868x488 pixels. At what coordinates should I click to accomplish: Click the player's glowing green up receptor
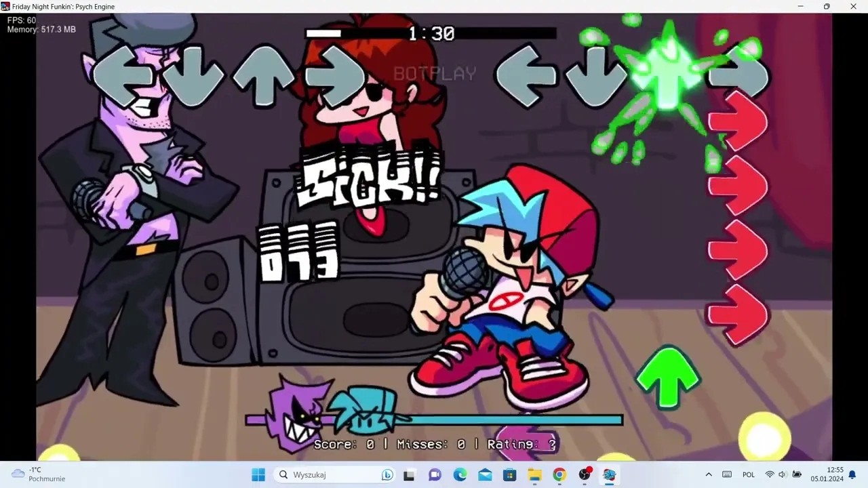(668, 75)
